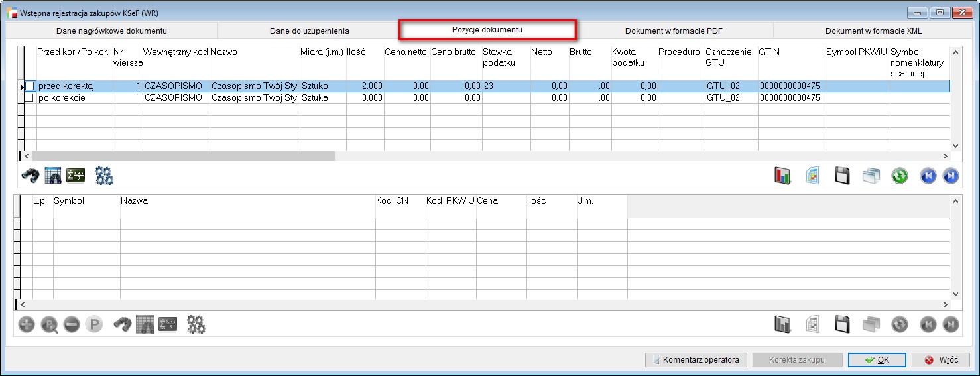
Task: Click the floppy disk save icon in upper toolbar
Action: 841,176
